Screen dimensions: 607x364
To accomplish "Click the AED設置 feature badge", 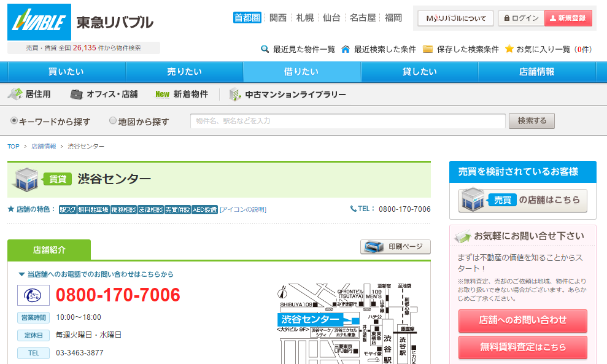I will (204, 209).
